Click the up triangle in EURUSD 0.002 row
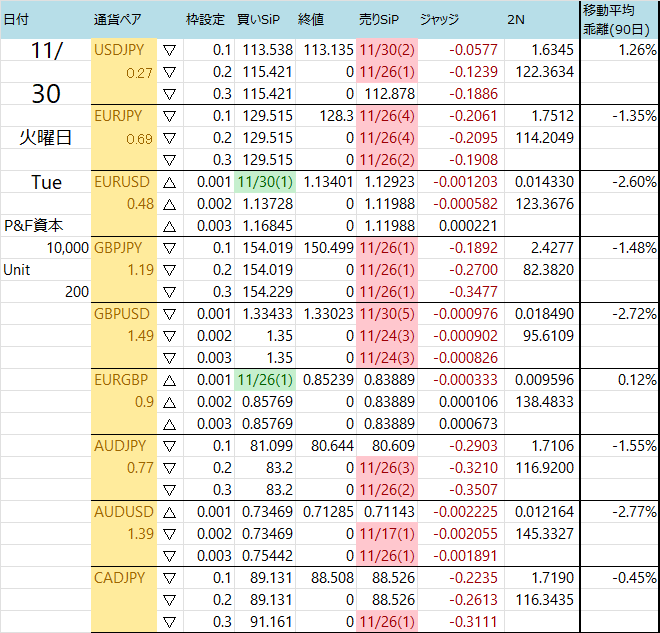660x633 pixels. coord(169,205)
